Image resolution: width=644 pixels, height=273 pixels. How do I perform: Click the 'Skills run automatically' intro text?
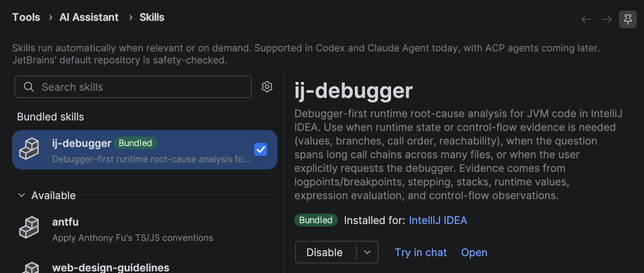pyautogui.click(x=306, y=54)
